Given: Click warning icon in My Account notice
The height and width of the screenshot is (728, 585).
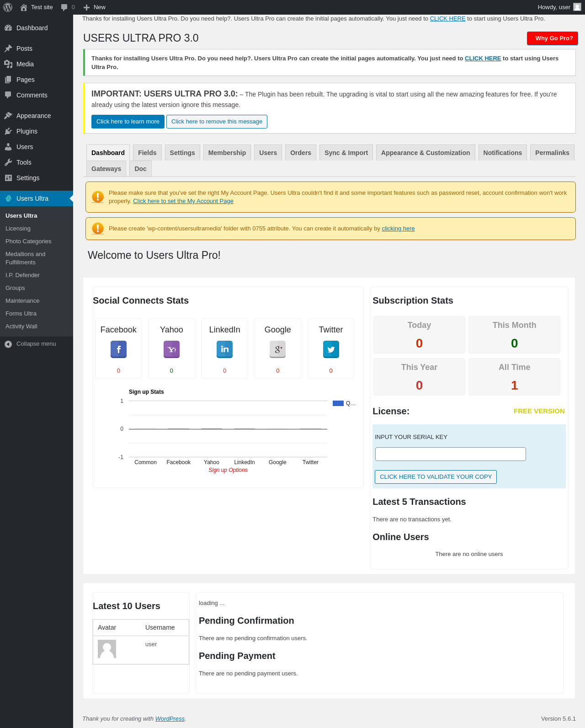Looking at the screenshot, I should 98,197.
